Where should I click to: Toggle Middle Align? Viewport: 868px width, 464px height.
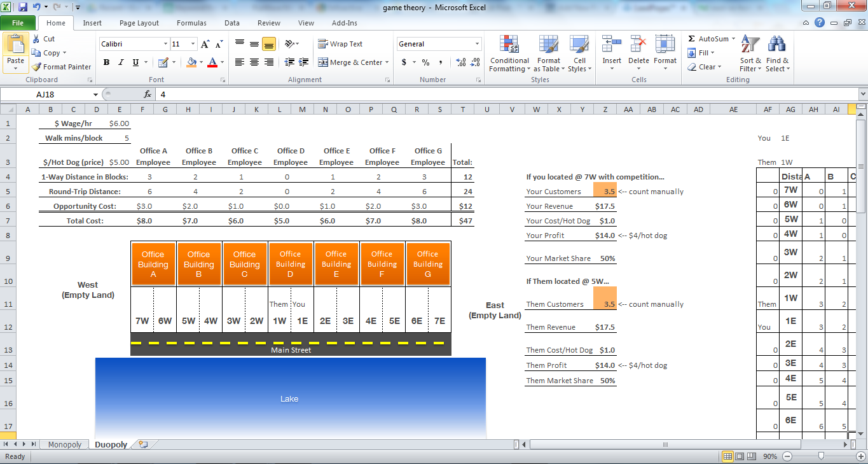pyautogui.click(x=254, y=44)
